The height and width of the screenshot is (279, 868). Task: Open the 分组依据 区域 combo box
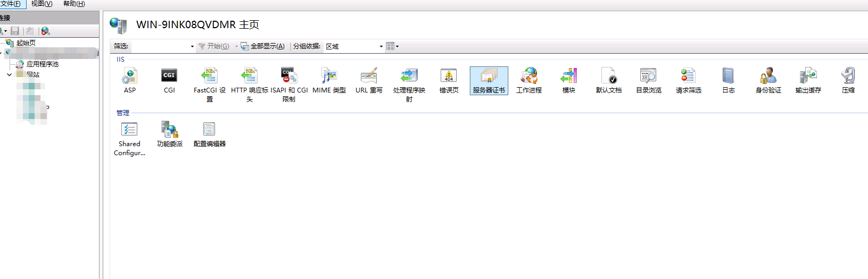coord(354,47)
